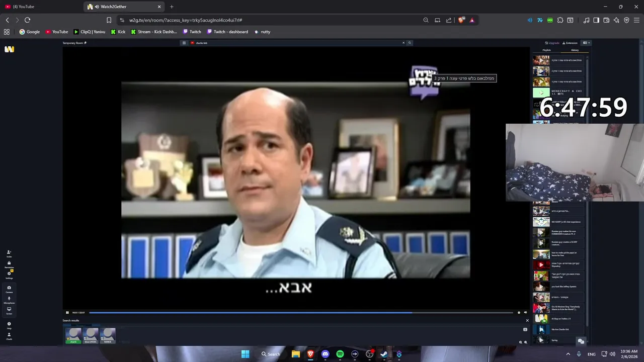The image size is (644, 362).
Task: Select the charlie user avatar
Action: click(x=73, y=335)
